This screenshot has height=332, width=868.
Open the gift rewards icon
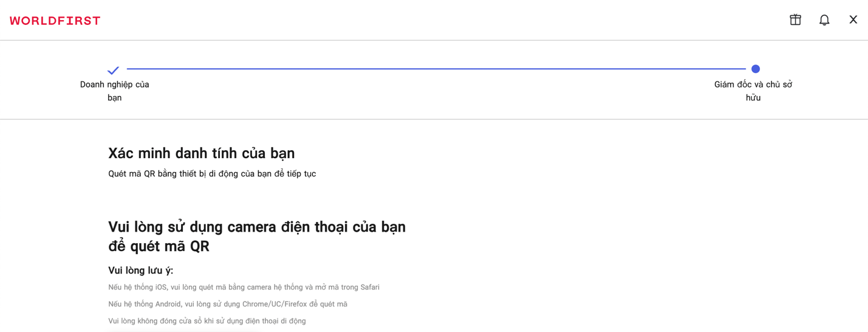pyautogui.click(x=795, y=20)
